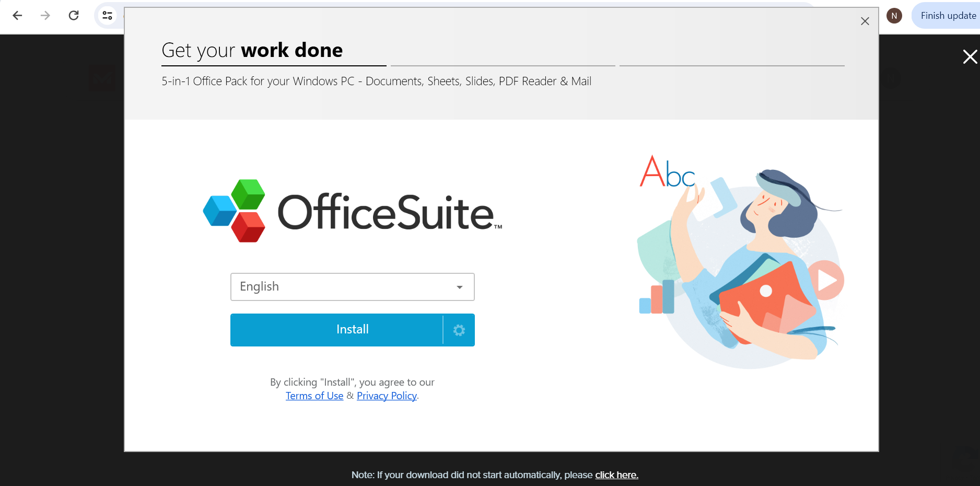Open the English language dropdown

pyautogui.click(x=352, y=286)
